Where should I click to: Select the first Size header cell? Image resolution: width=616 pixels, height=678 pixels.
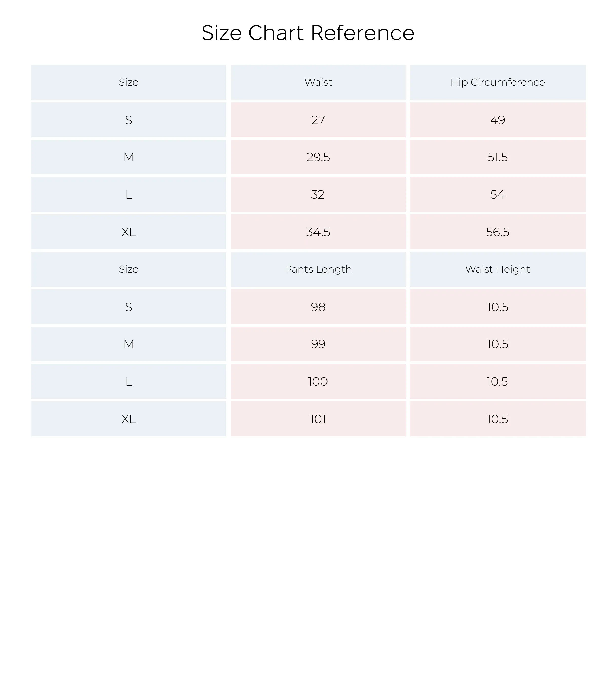(128, 82)
